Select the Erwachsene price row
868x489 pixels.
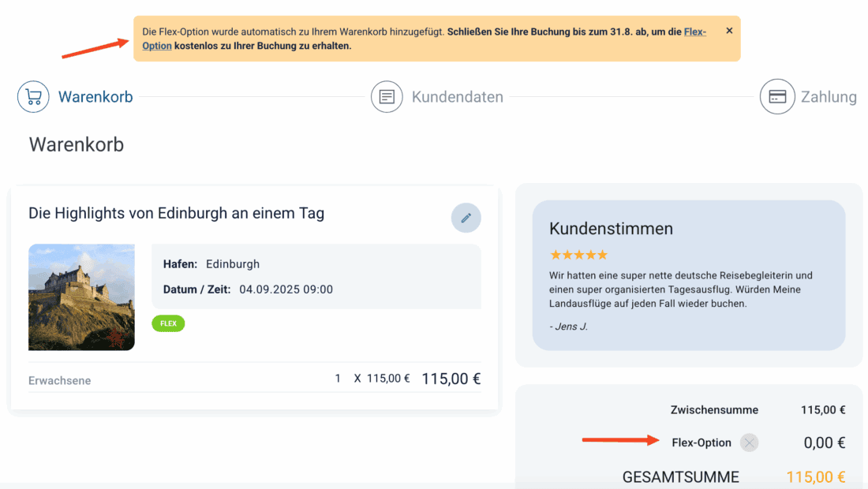click(254, 379)
